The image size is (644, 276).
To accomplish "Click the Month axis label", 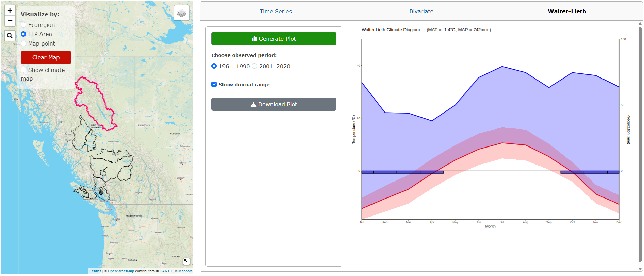I will (x=490, y=226).
